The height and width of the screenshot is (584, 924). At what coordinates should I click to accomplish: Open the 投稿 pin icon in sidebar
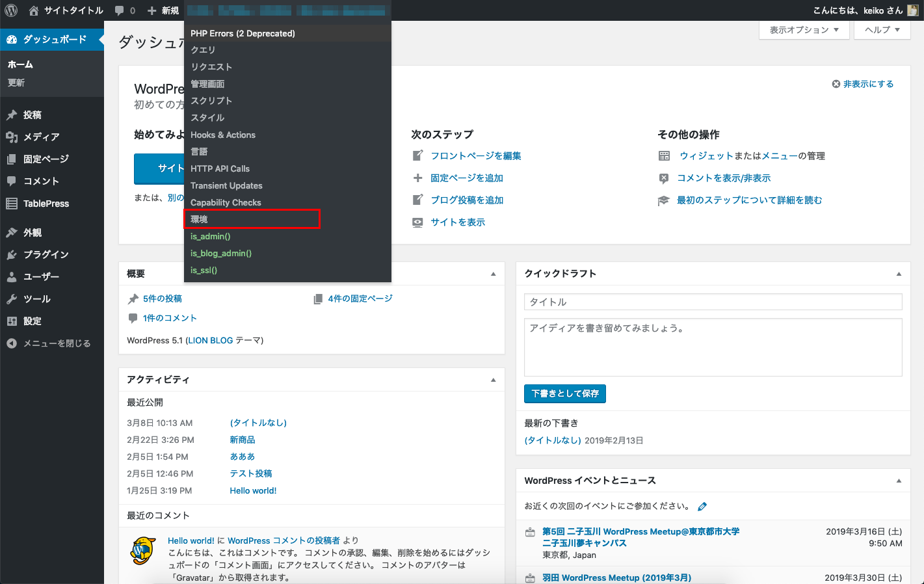pos(12,115)
